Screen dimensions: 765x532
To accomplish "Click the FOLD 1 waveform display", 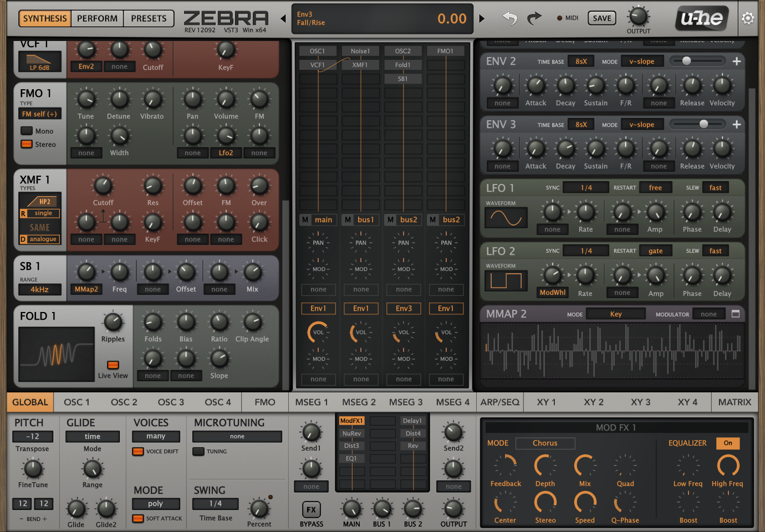I will point(57,354).
